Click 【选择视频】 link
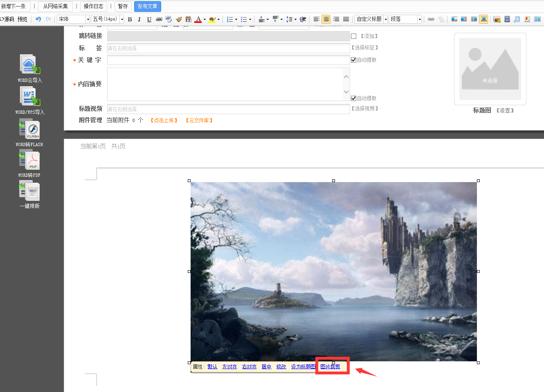 click(x=365, y=109)
